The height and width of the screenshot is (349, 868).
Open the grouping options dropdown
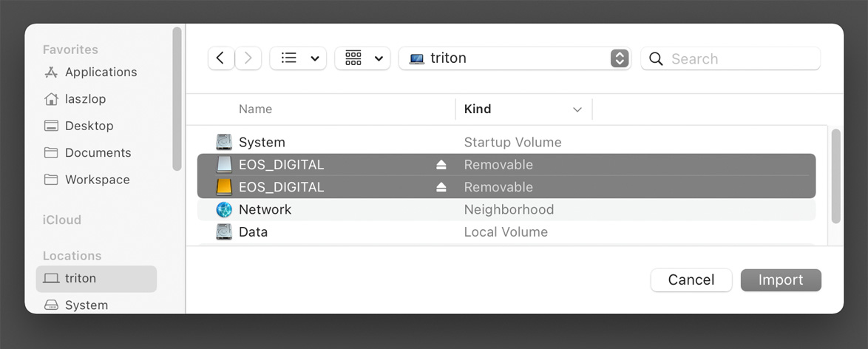pyautogui.click(x=362, y=58)
